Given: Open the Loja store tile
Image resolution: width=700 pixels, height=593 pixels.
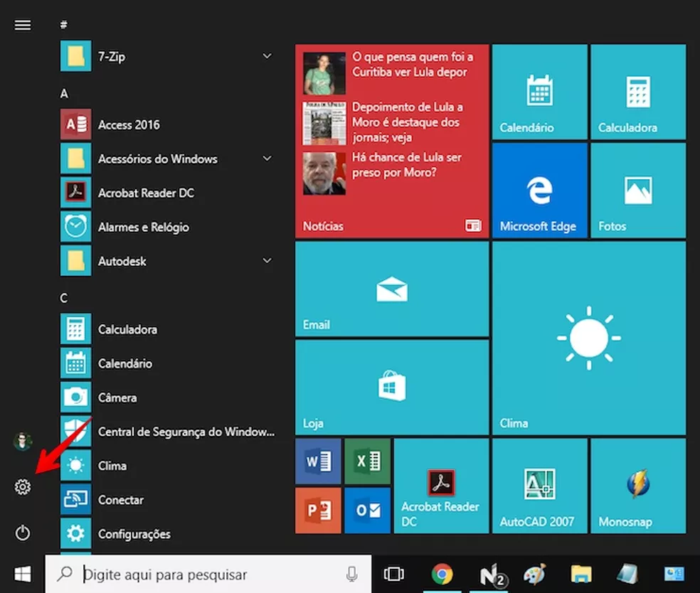Looking at the screenshot, I should click(392, 388).
